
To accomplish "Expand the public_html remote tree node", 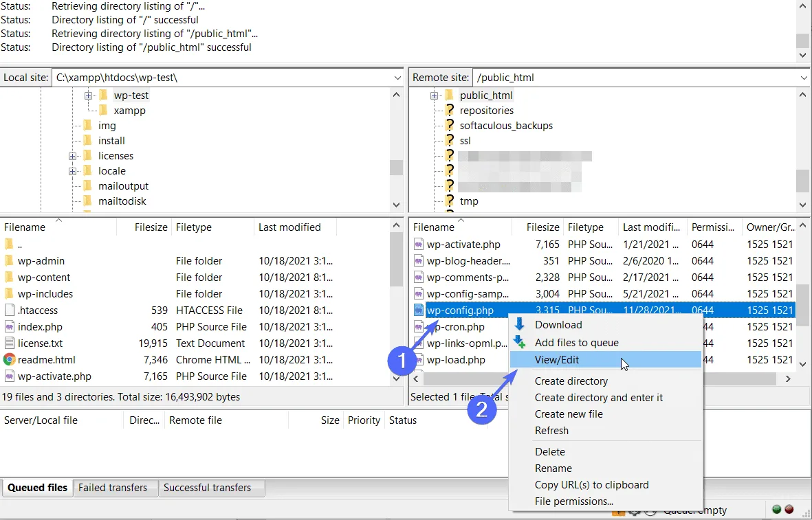I will click(x=434, y=95).
